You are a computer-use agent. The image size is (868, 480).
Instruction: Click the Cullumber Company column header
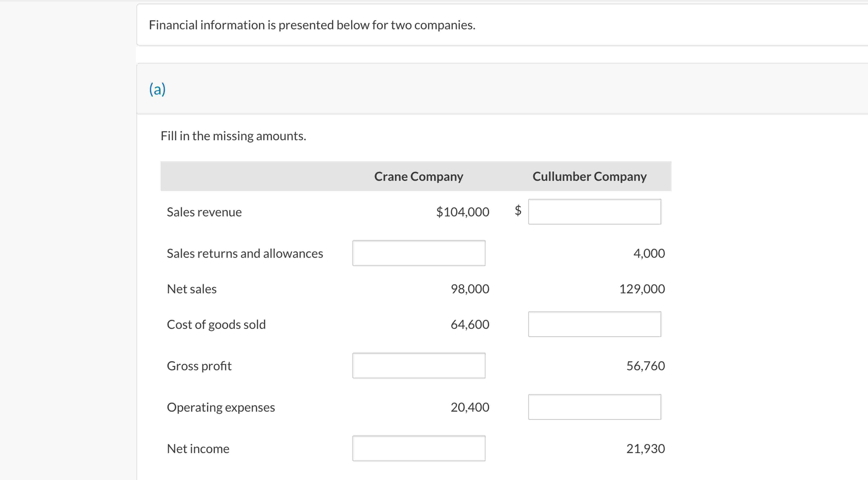[x=589, y=177]
